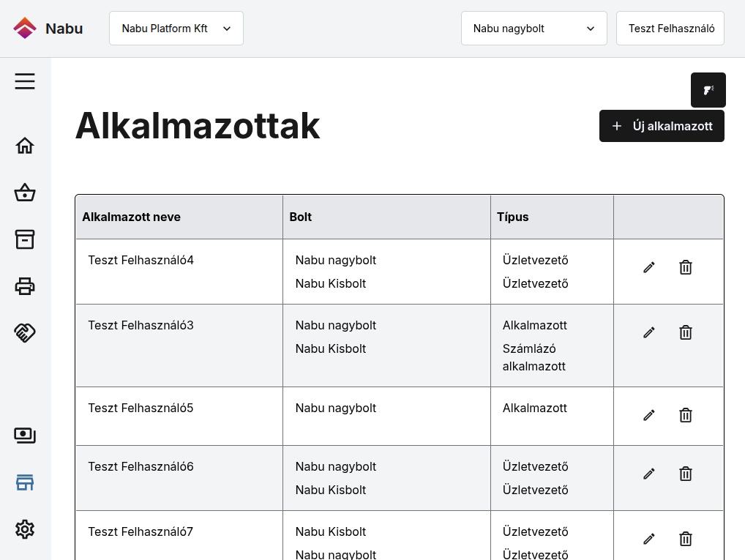Edit Teszt Felhasználó5 with the pencil icon
745x560 pixels.
(649, 416)
